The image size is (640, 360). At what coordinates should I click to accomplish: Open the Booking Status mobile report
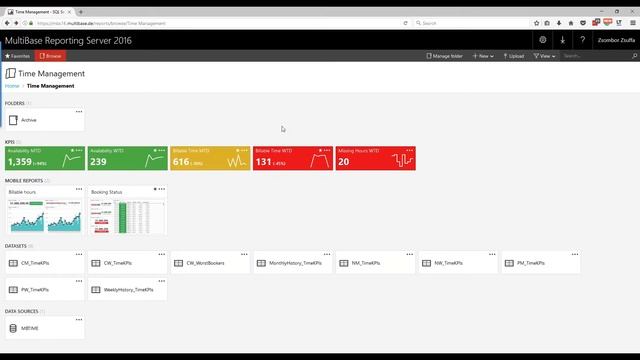point(127,211)
